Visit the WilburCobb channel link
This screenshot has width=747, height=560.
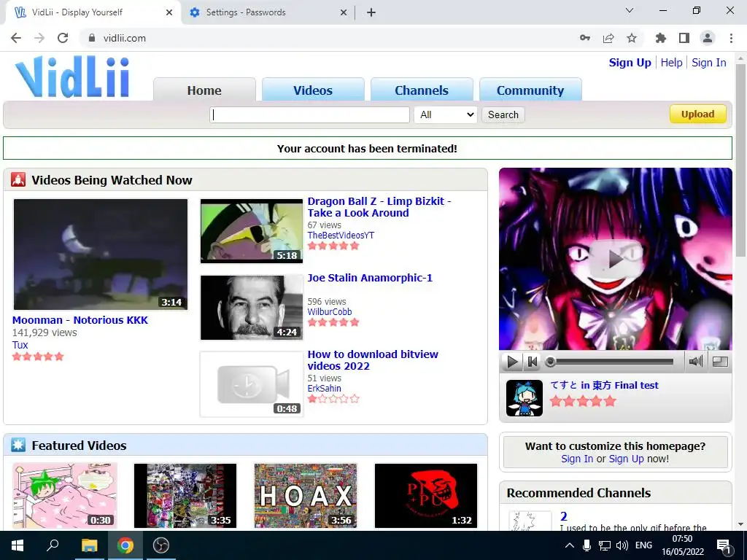(x=330, y=312)
